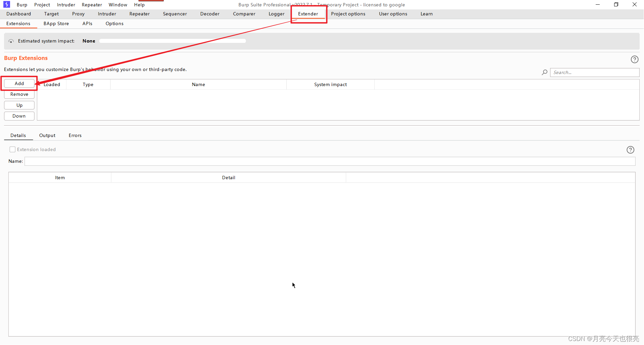Screen dimensions: 644x345
Task: Select the Extender tab
Action: [308, 14]
